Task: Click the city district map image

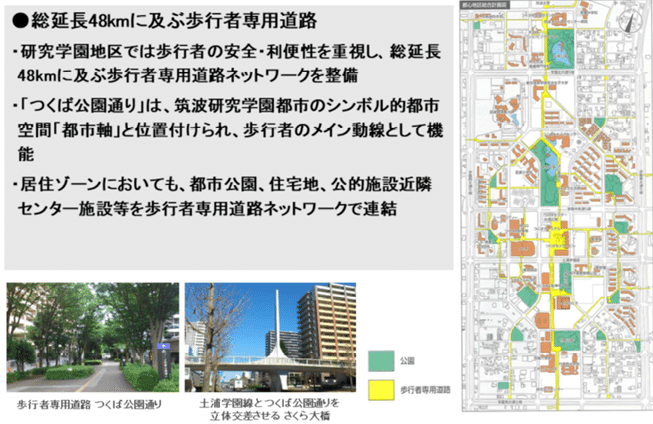Action: (556, 206)
